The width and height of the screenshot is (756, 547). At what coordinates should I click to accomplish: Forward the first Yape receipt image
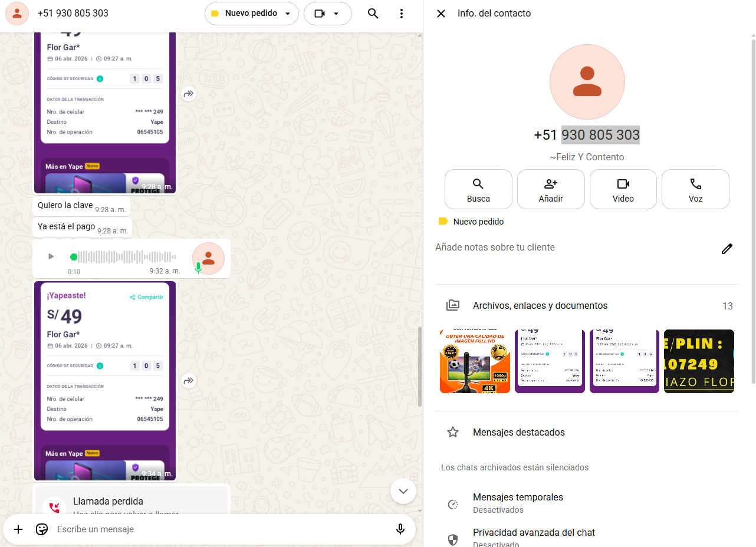189,94
